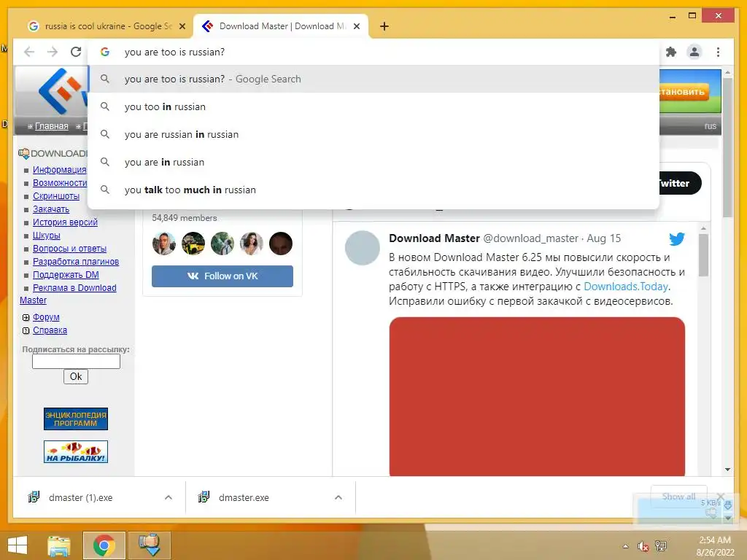
Task: Click the rus language label
Action: tap(711, 126)
